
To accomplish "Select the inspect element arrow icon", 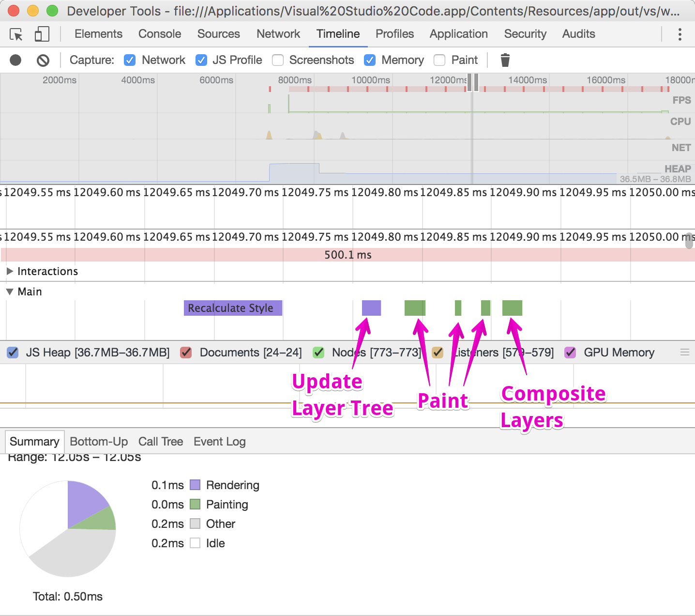I will tap(16, 34).
